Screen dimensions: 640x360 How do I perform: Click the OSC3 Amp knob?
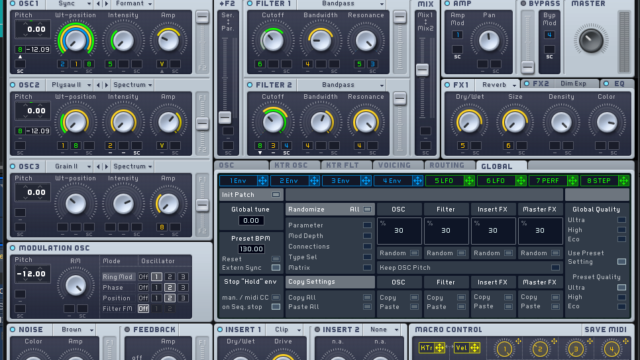point(168,203)
